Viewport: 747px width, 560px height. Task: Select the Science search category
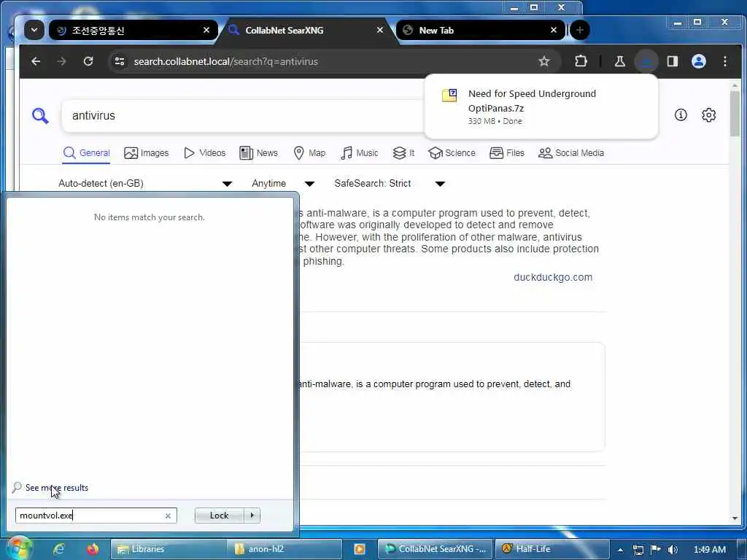click(x=452, y=153)
